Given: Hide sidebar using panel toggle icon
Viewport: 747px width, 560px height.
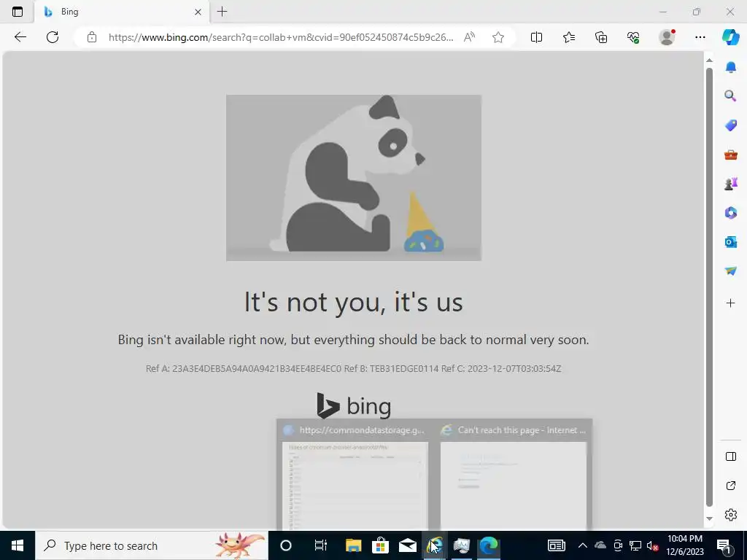Looking at the screenshot, I should coord(731,456).
